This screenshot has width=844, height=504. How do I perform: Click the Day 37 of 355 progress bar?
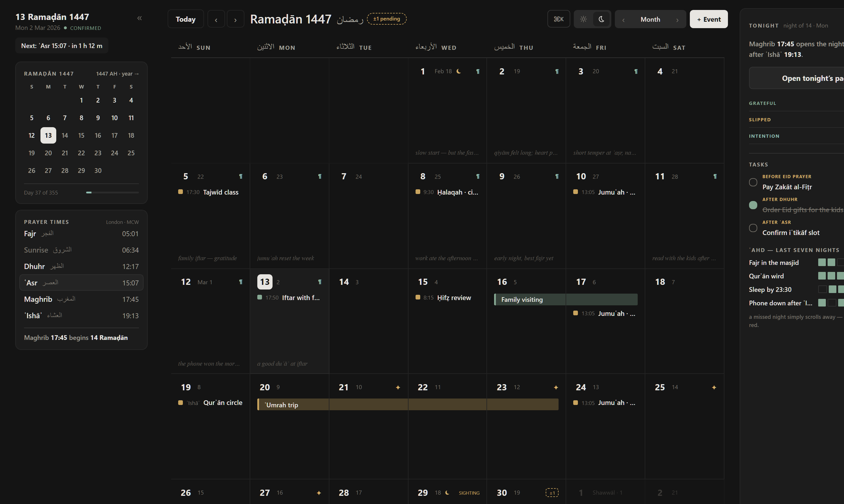(x=113, y=193)
